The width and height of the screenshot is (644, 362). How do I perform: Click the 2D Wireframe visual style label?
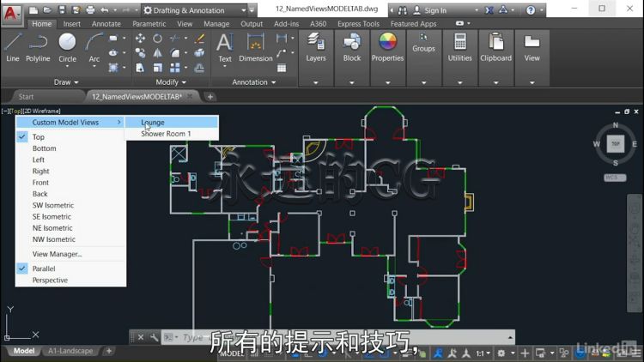pyautogui.click(x=41, y=111)
